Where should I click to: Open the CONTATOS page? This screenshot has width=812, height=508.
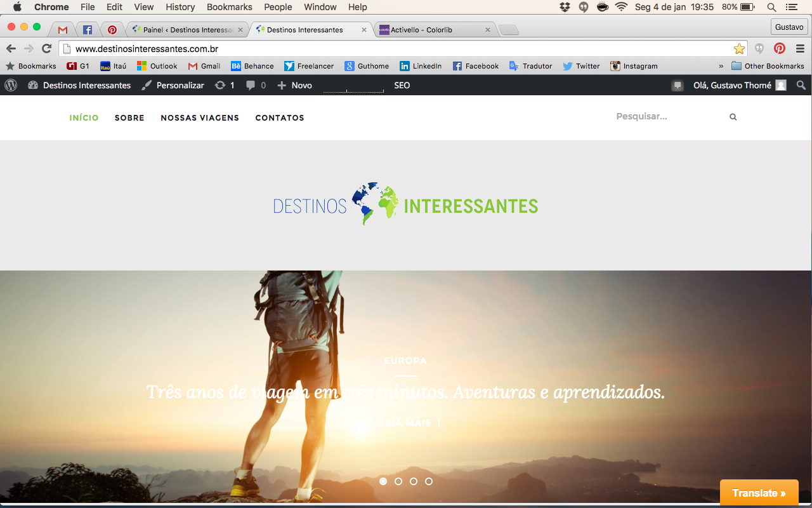[x=280, y=117]
